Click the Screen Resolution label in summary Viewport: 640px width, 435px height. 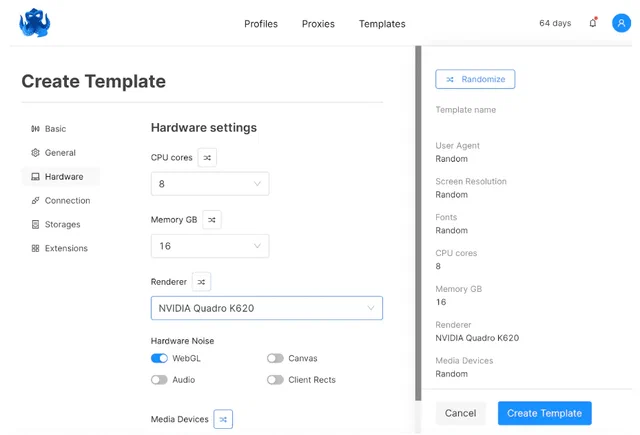[x=471, y=181]
